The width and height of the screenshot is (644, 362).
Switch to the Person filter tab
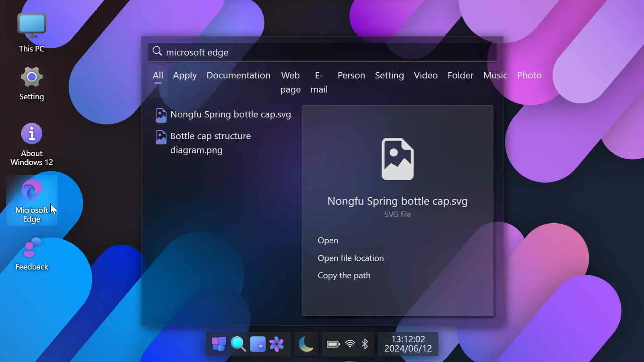point(351,75)
